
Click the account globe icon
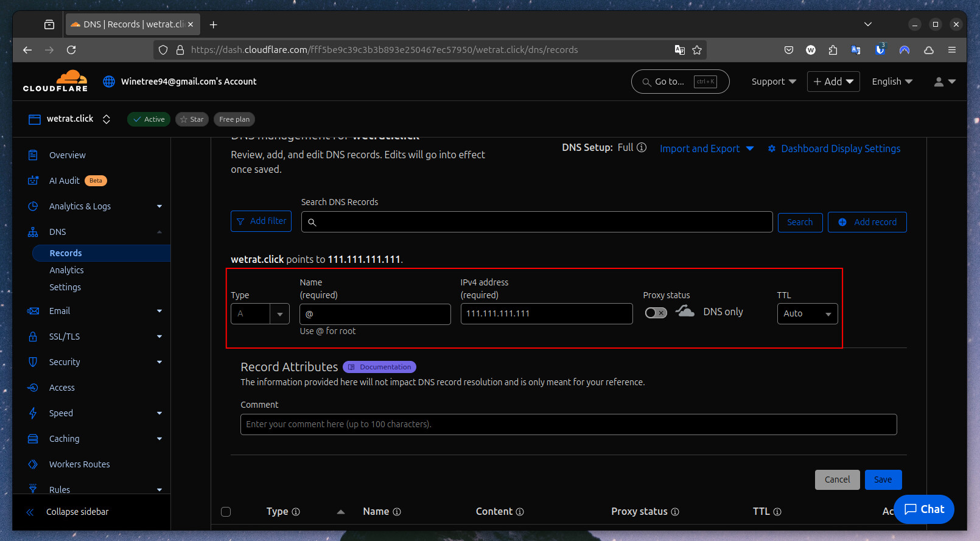click(109, 82)
